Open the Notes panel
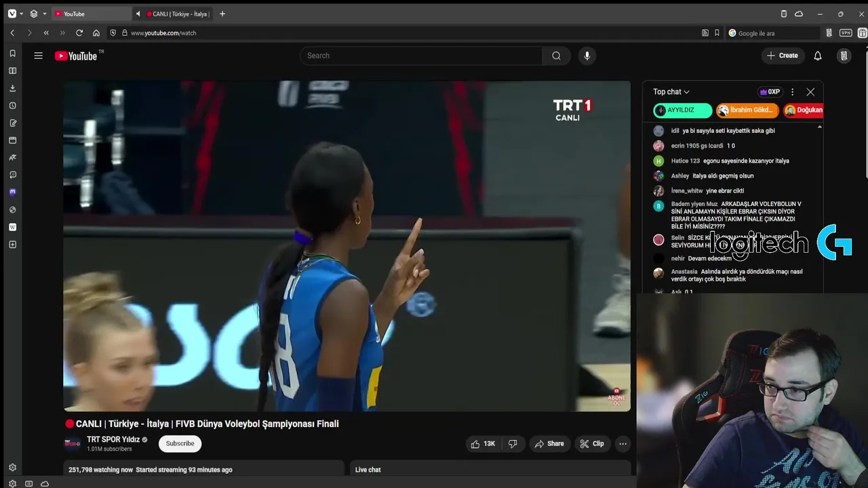The height and width of the screenshot is (488, 868). pyautogui.click(x=12, y=123)
